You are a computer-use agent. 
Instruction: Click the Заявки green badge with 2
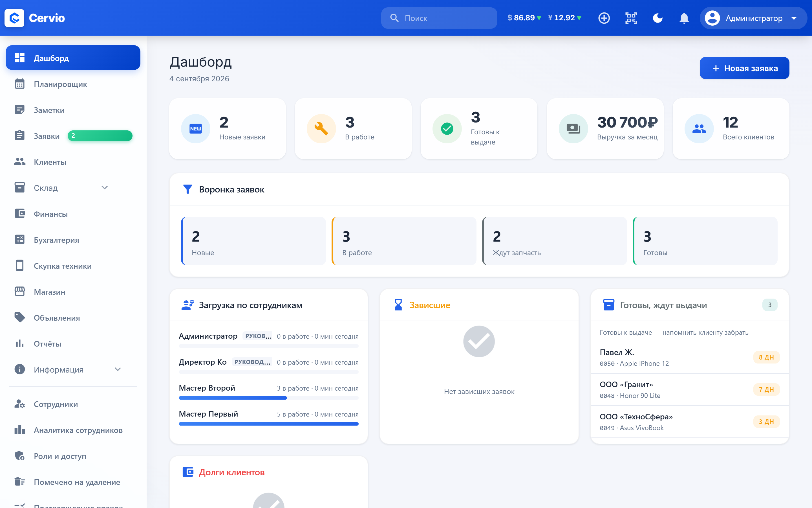pos(100,136)
